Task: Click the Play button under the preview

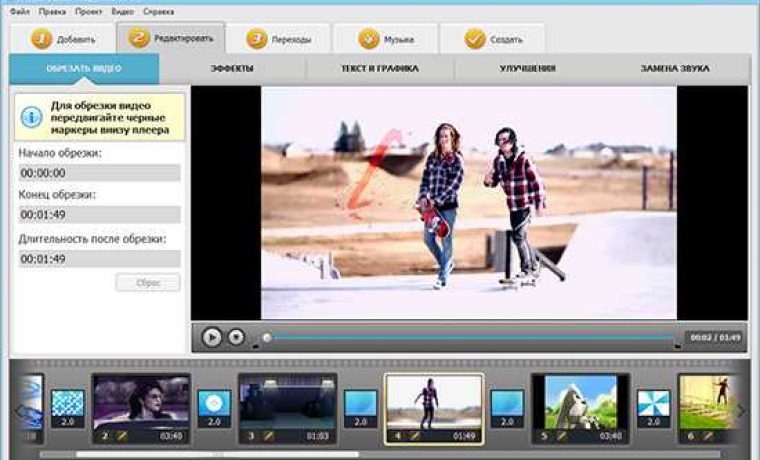Action: (x=212, y=337)
